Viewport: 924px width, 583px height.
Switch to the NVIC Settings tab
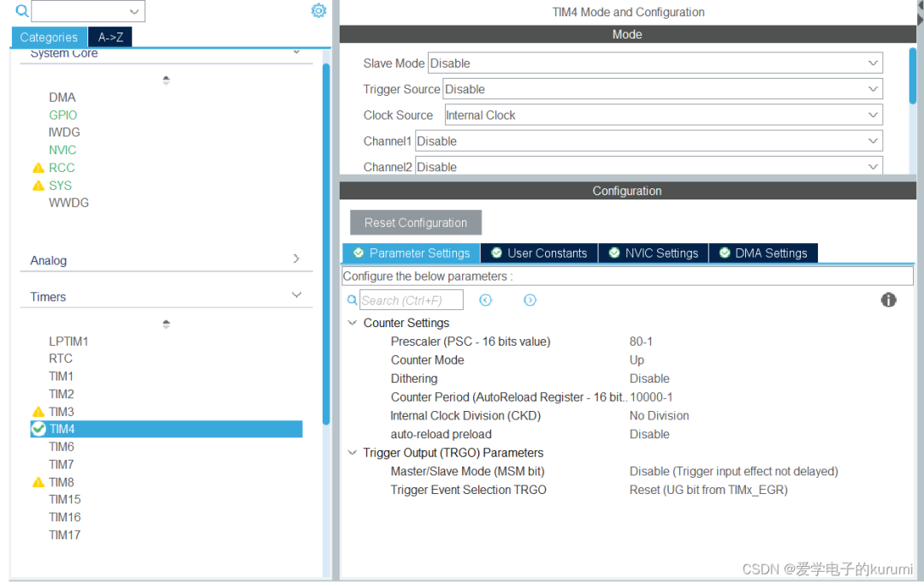point(654,253)
